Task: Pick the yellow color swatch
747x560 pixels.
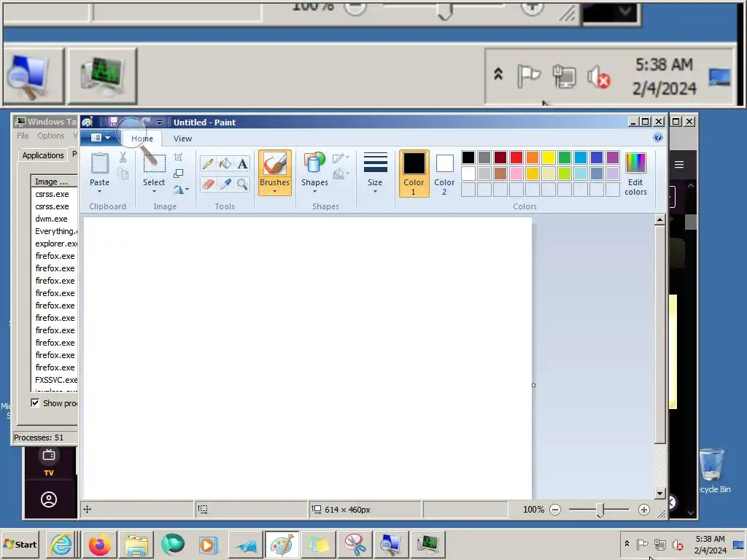Action: tap(549, 157)
